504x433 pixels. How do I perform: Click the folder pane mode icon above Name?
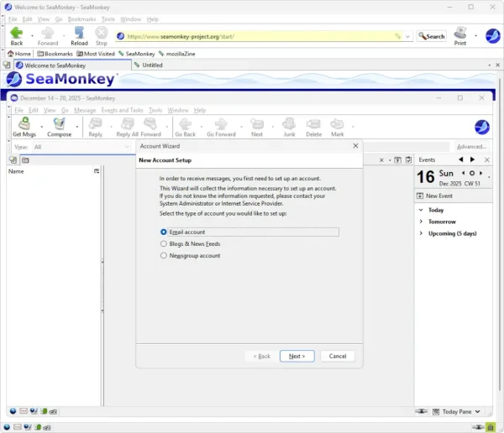coord(25,160)
